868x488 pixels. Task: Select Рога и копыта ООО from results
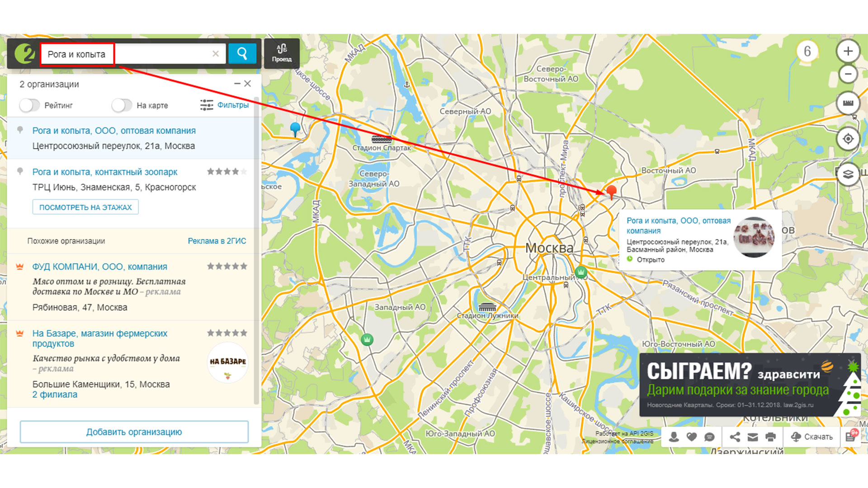113,131
